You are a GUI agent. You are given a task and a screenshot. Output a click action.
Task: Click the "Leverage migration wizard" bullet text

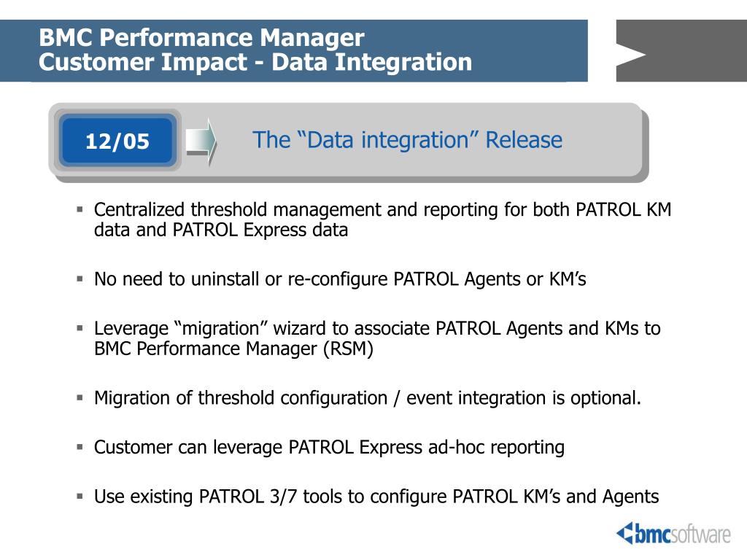click(x=376, y=338)
